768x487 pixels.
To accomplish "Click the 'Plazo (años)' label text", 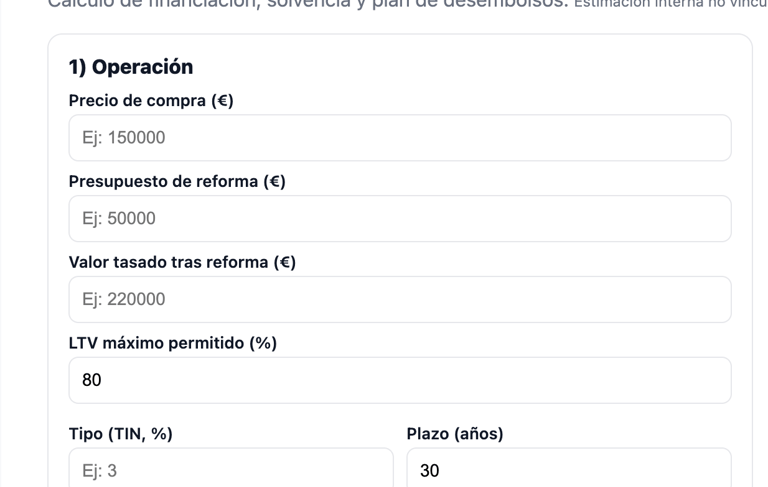I will [455, 434].
